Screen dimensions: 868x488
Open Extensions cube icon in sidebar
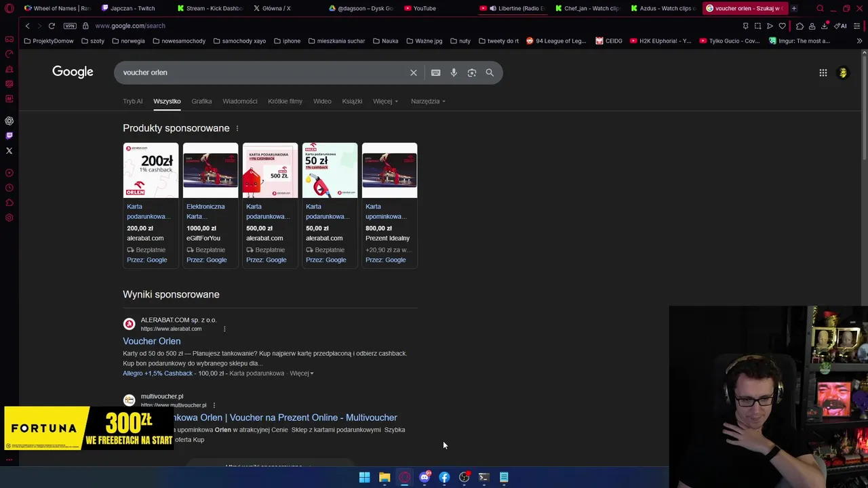point(9,203)
